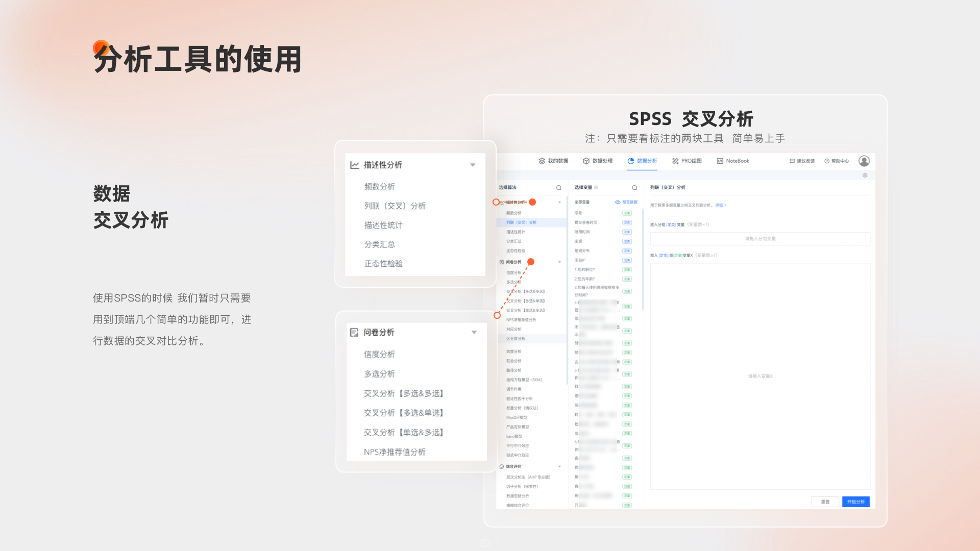
Task: Collapse the enlarged 描述性分析 card arrow
Action: click(x=473, y=165)
